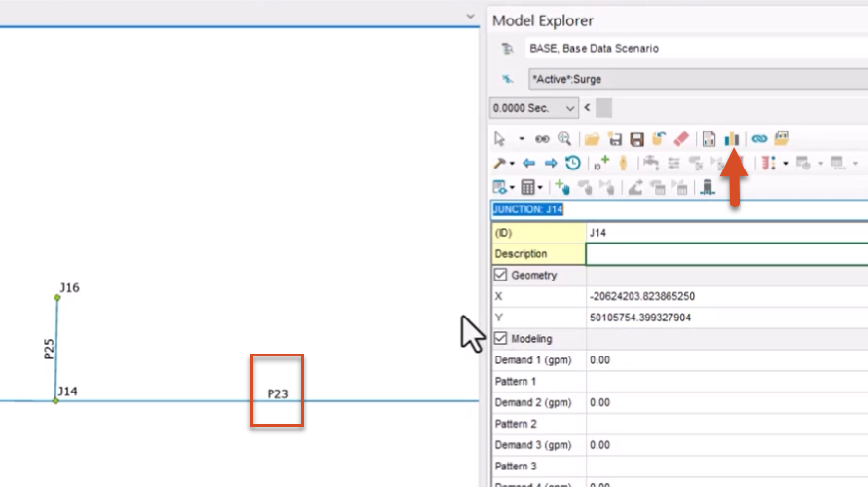Open the table view dropdown arrow
The width and height of the screenshot is (868, 487).
512,188
